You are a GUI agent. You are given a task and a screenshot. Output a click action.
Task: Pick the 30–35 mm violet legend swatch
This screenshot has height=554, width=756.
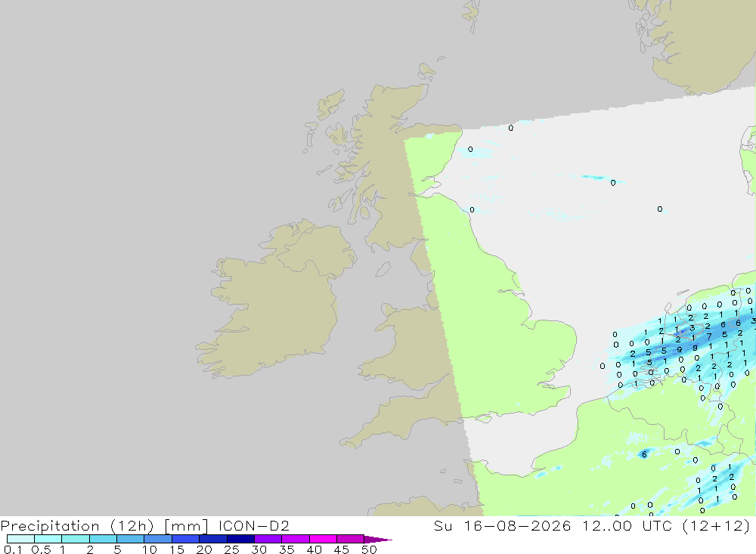[x=268, y=539]
